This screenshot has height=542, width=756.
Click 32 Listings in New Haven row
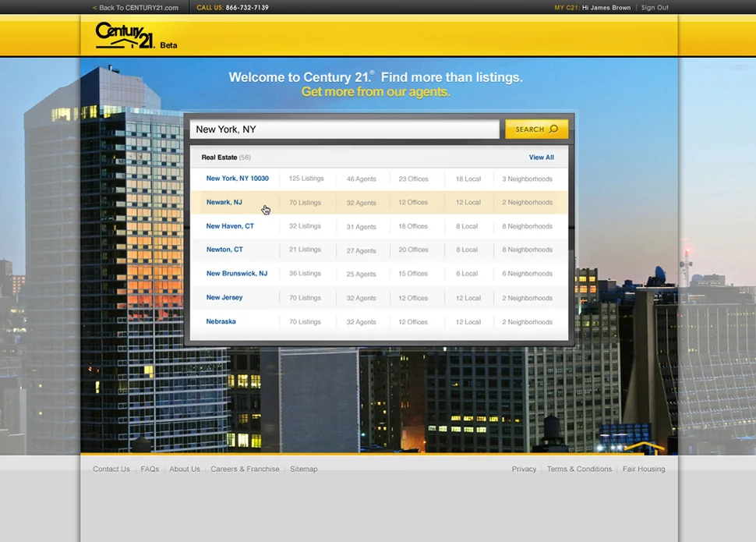(x=305, y=226)
